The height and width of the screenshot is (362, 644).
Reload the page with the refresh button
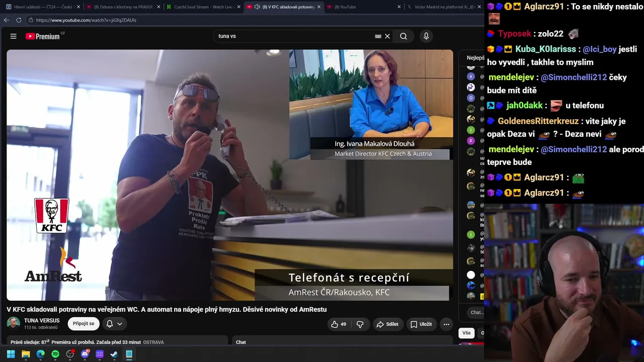pyautogui.click(x=19, y=20)
